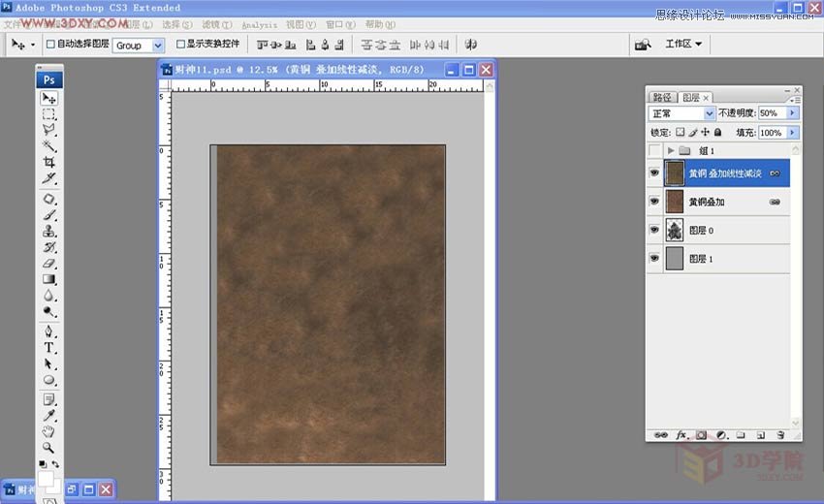Show the 组 1 layer group
Viewport: 824px width, 504px height.
tap(654, 151)
